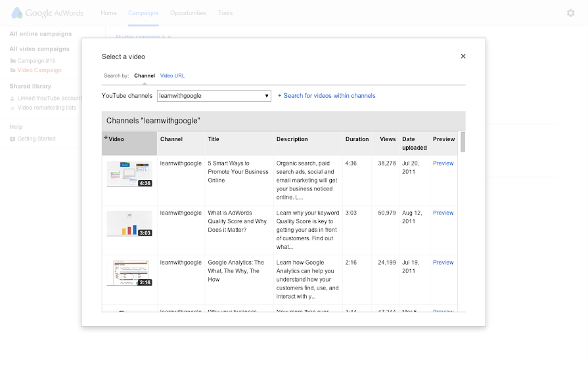The width and height of the screenshot is (588, 365).
Task: Open Video remarketing lists
Action: (x=47, y=108)
